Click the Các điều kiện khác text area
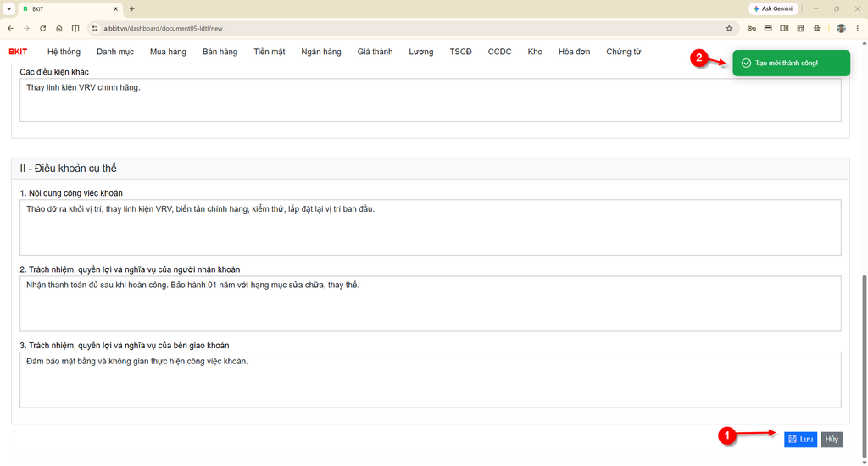 click(430, 100)
